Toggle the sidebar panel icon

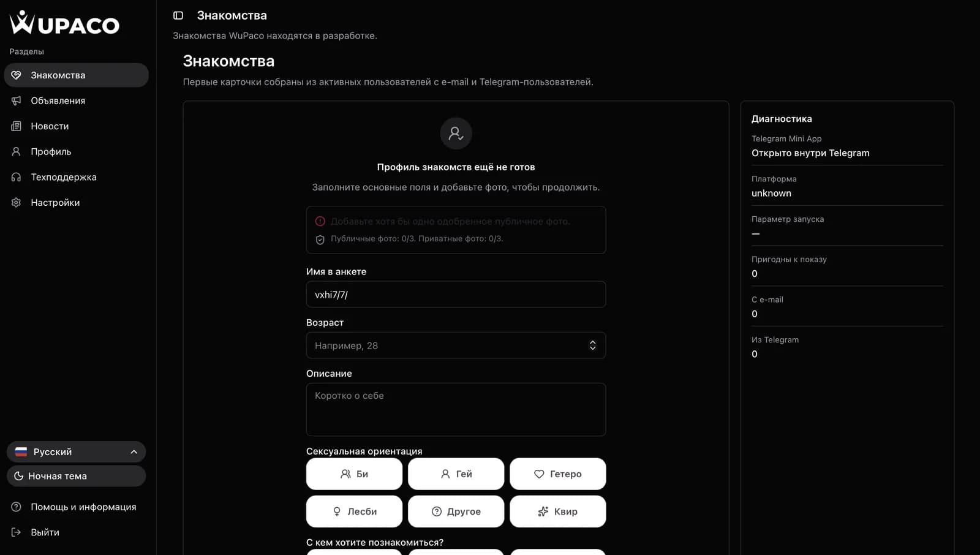click(x=178, y=15)
